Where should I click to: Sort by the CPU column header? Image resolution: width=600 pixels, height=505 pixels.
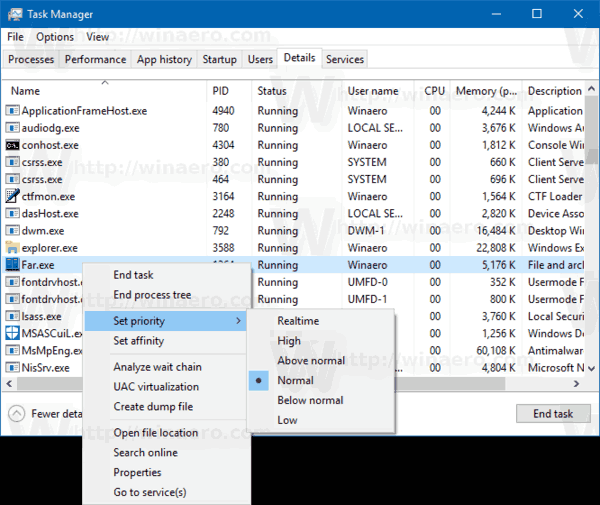[x=432, y=91]
